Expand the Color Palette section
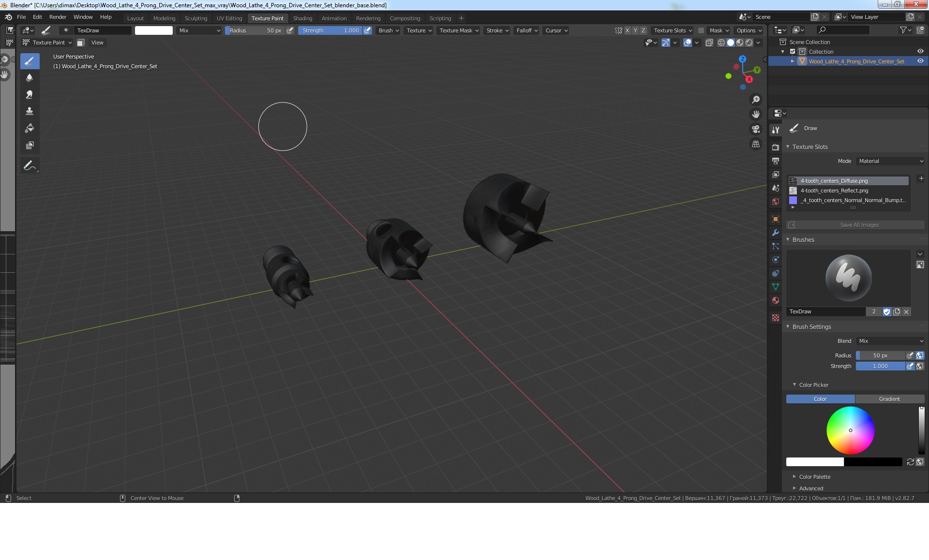This screenshot has height=560, width=929. pos(815,477)
